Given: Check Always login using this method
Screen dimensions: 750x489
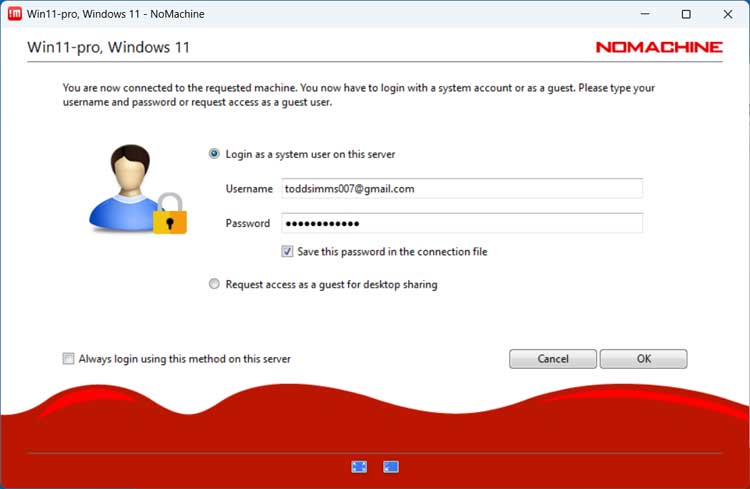Looking at the screenshot, I should (68, 358).
